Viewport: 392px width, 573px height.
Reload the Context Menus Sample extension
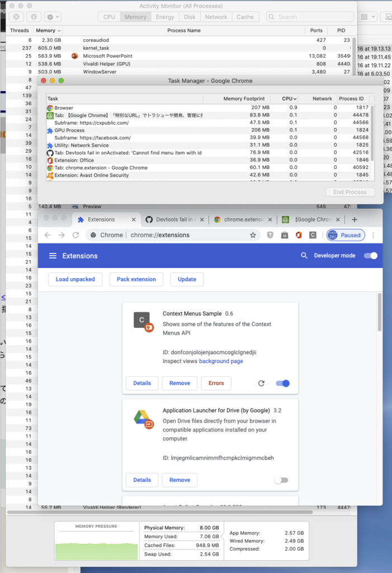click(x=261, y=383)
